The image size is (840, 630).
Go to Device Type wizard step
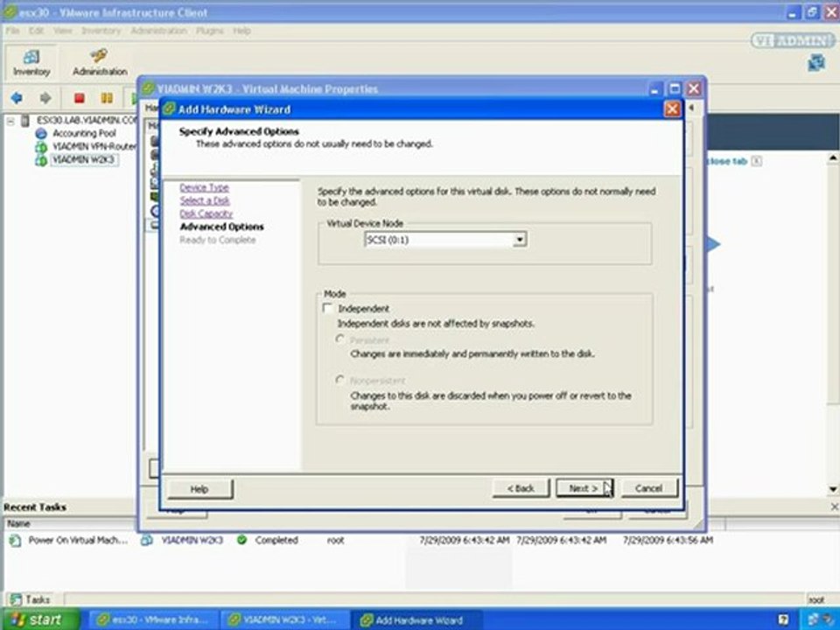tap(204, 187)
